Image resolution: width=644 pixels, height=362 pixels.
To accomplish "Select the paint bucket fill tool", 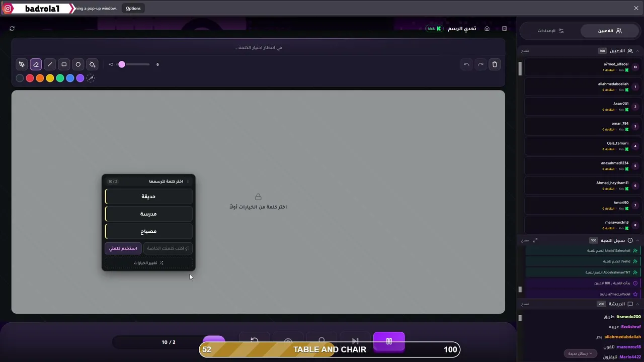I will pos(92,64).
